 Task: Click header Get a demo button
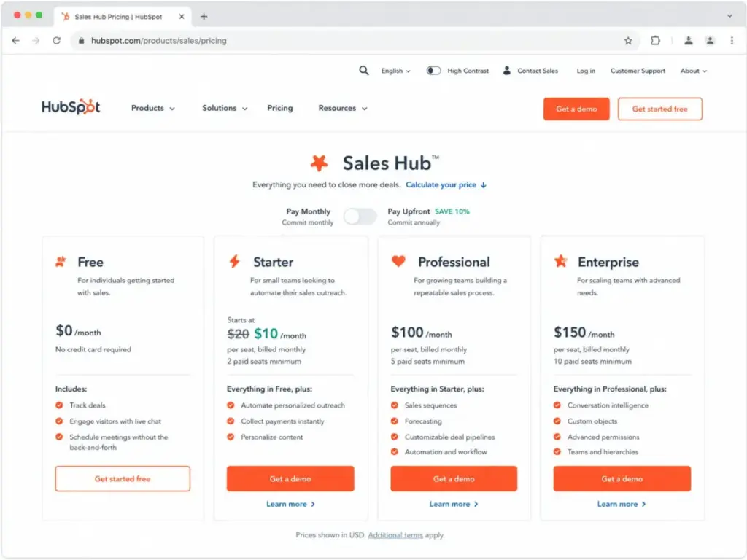(x=576, y=109)
